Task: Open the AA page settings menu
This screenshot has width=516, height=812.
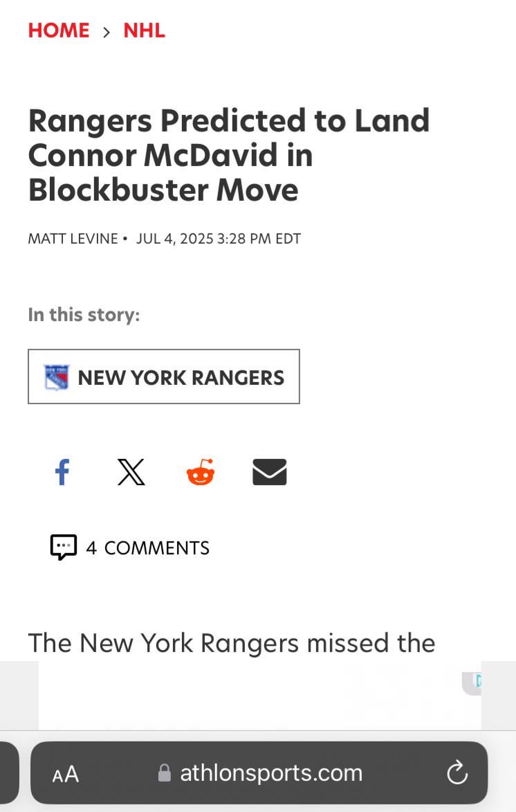Action: [66, 774]
